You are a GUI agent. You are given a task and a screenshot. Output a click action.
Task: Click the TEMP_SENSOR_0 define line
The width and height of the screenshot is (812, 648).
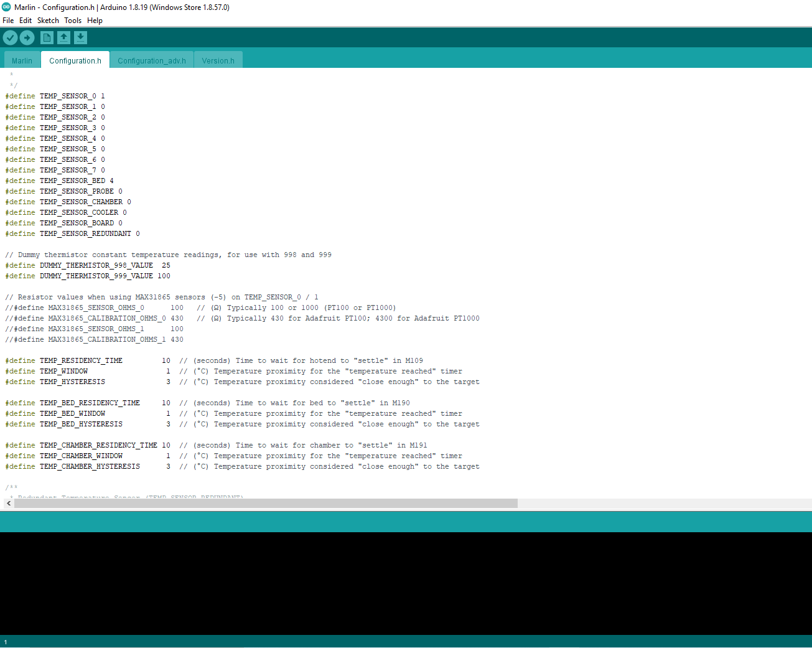coord(55,96)
